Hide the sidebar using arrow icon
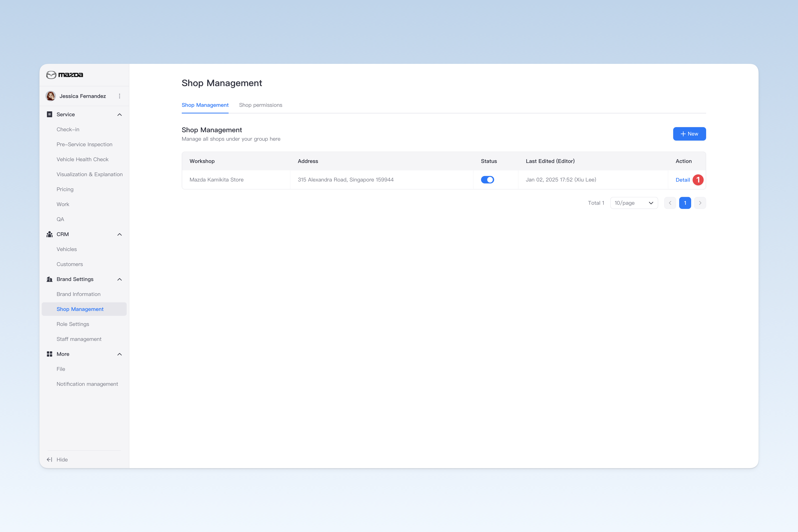The height and width of the screenshot is (532, 798). click(49, 459)
